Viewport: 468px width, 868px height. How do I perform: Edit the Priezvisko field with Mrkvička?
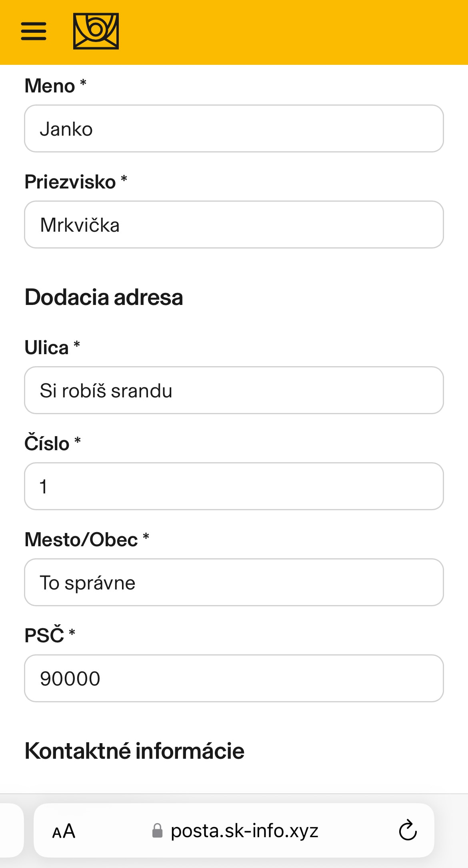pos(234,225)
